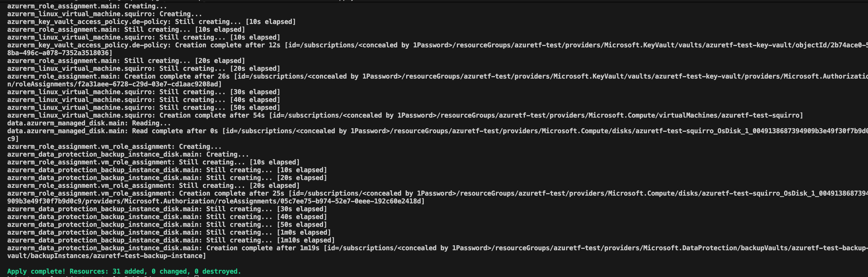Click "virtualMachines/azuretf-test-squirro" resource path

click(x=731, y=115)
